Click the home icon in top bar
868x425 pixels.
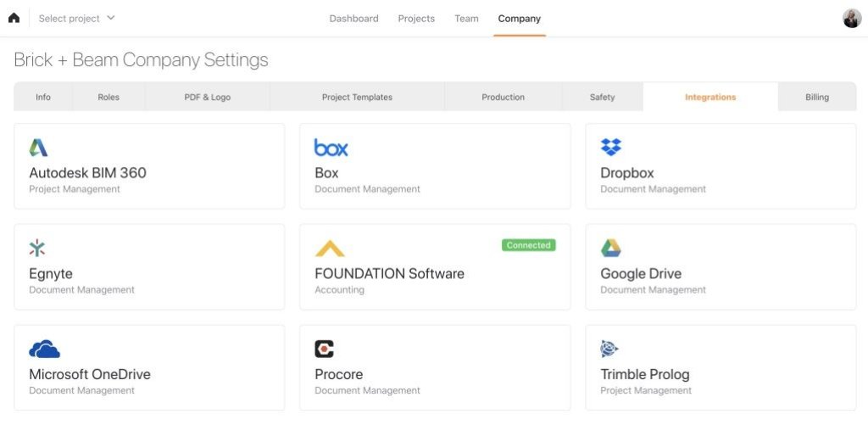coord(14,18)
